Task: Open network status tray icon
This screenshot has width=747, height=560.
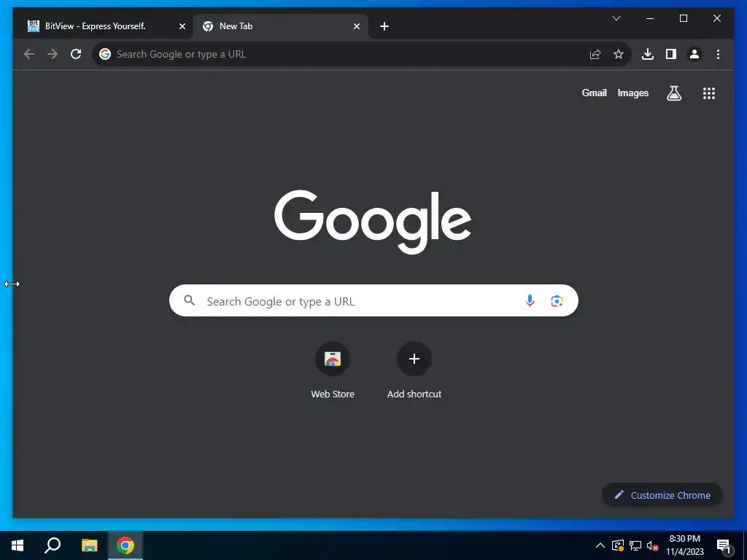Action: click(x=635, y=545)
